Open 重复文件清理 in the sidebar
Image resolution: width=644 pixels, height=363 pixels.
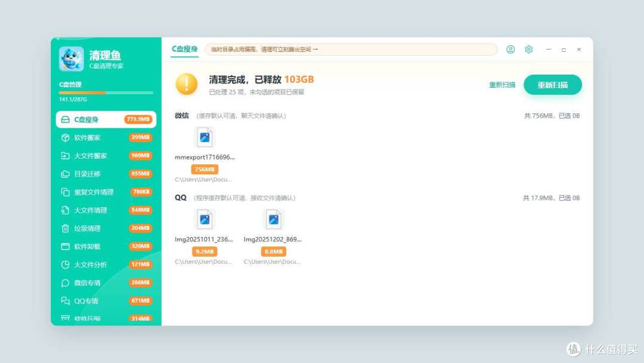tap(106, 192)
